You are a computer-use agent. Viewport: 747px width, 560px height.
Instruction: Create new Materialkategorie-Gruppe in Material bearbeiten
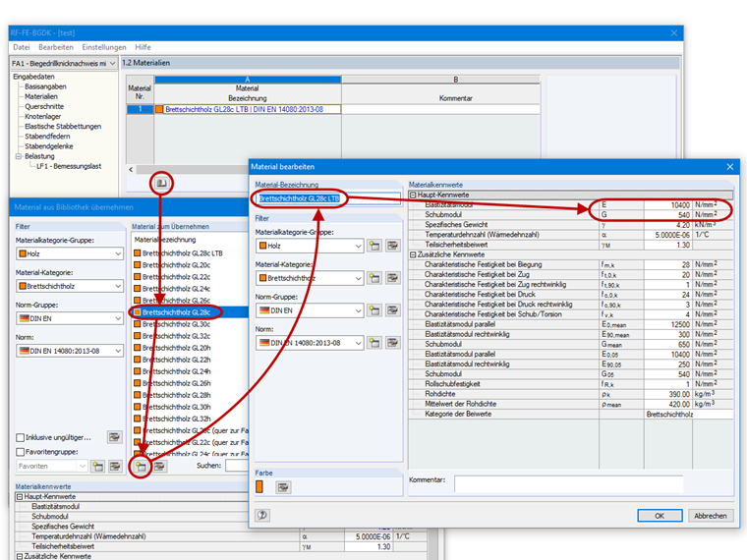pyautogui.click(x=374, y=246)
